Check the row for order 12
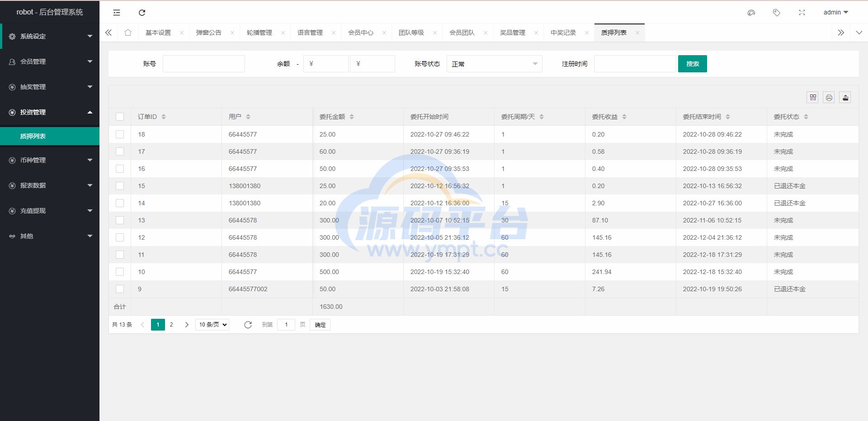868x421 pixels. [x=120, y=237]
